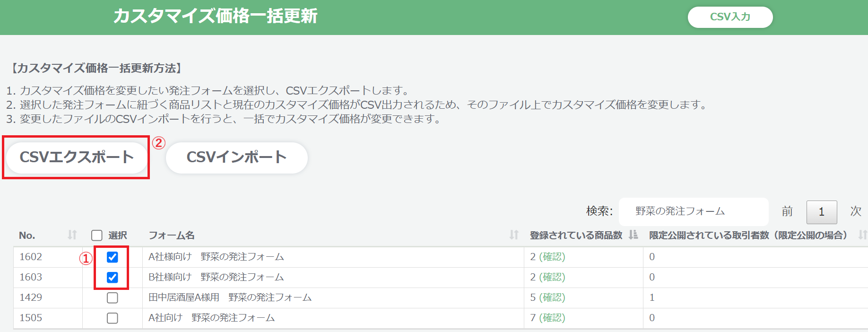Uncheck the checkbox for form No. 1602
Image resolution: width=868 pixels, height=332 pixels.
click(x=112, y=257)
